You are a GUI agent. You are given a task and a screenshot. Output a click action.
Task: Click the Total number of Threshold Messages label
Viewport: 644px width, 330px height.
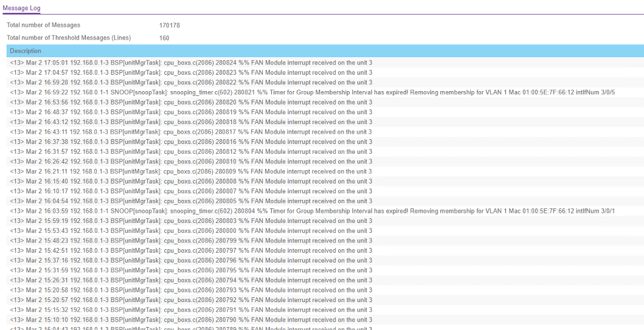(68, 38)
